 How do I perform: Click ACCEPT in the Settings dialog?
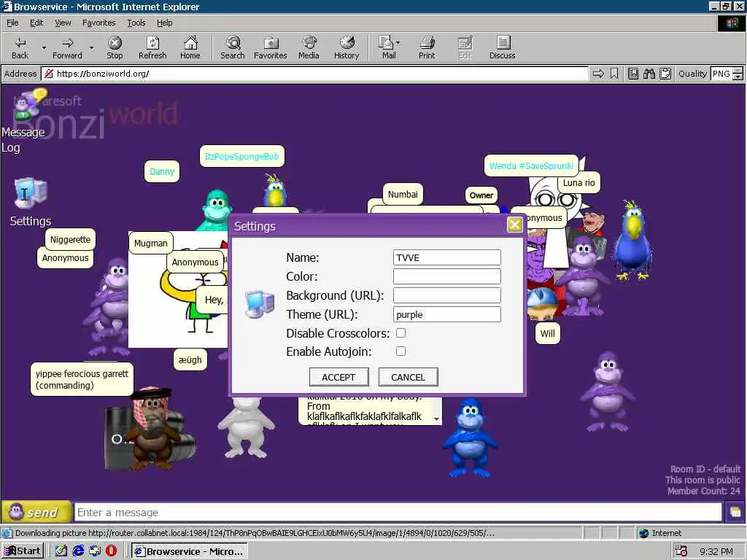click(338, 377)
